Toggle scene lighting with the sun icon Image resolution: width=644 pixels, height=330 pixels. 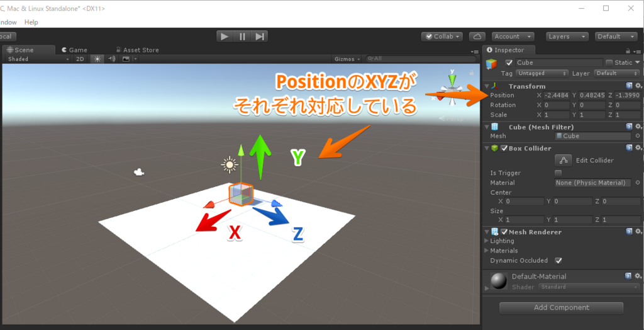pyautogui.click(x=97, y=59)
